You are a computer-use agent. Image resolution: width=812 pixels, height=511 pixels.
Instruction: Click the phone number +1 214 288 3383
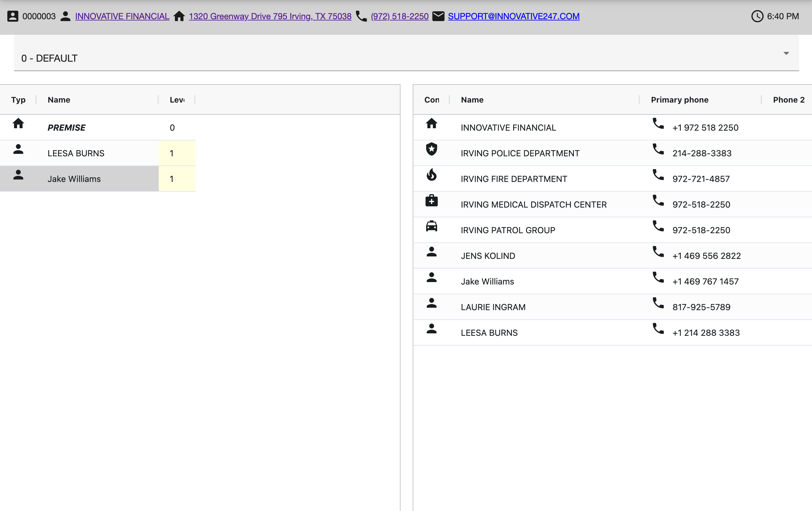click(706, 332)
